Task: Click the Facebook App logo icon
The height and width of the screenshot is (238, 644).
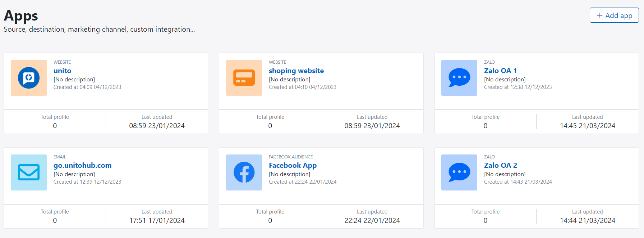Action: 244,172
